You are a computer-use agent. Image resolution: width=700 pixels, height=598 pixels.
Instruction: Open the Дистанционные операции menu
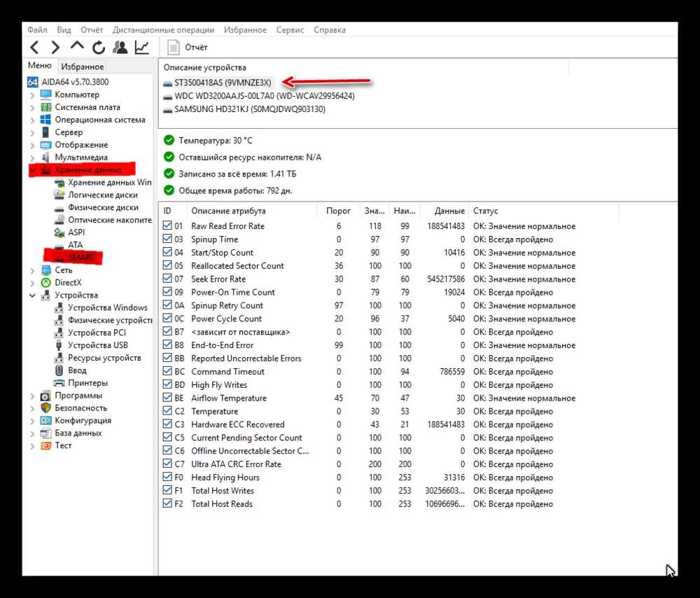click(163, 30)
